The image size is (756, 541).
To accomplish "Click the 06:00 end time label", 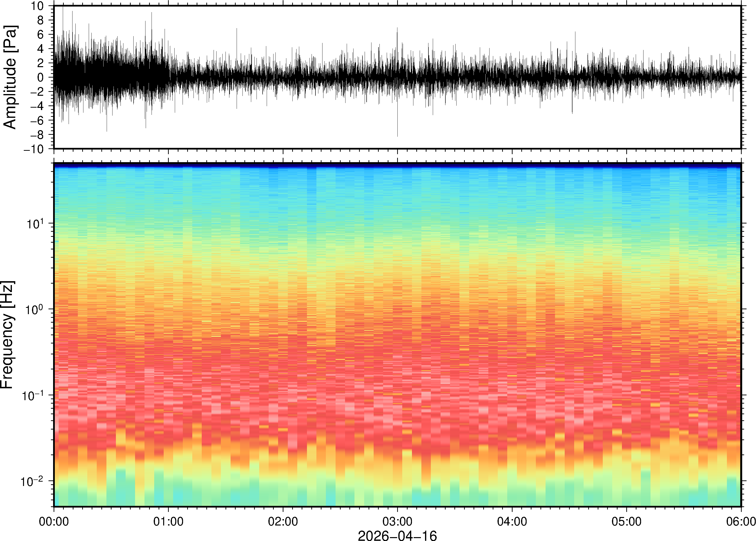I will 741,521.
